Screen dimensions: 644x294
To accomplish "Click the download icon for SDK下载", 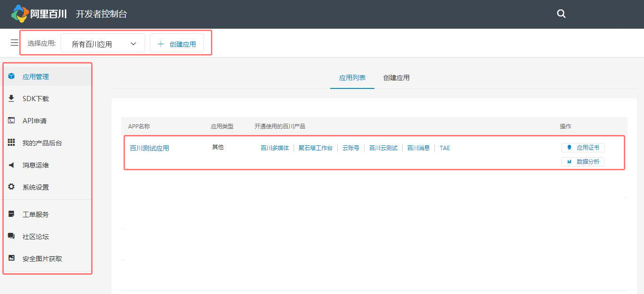I will click(x=11, y=98).
